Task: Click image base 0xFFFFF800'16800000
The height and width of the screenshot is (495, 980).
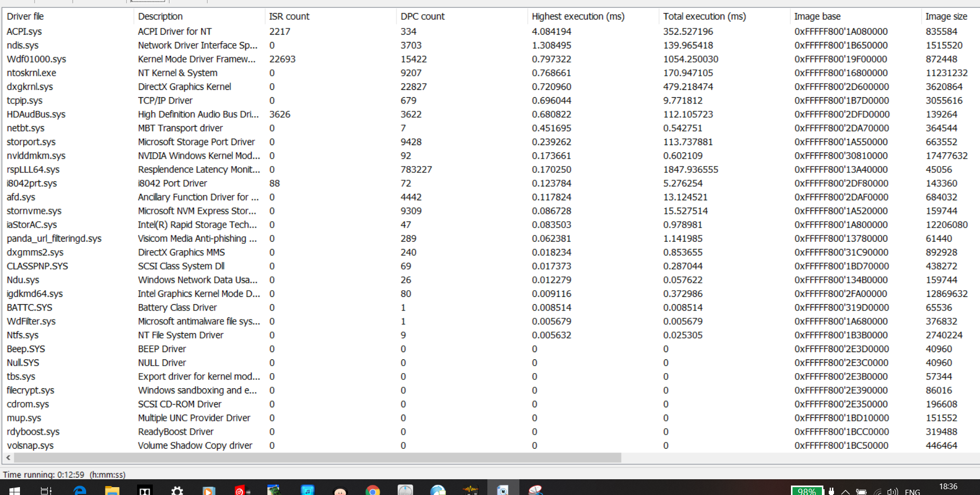Action: pyautogui.click(x=841, y=73)
